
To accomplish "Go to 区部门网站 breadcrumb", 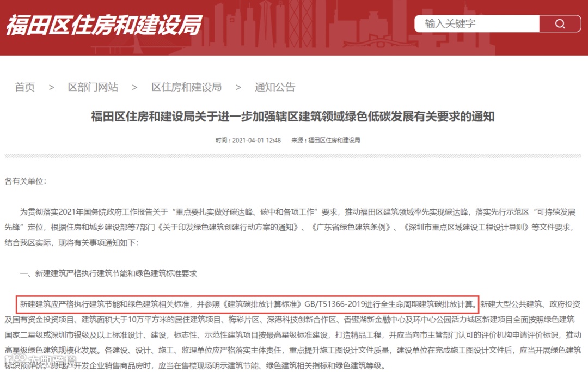I will pos(93,87).
